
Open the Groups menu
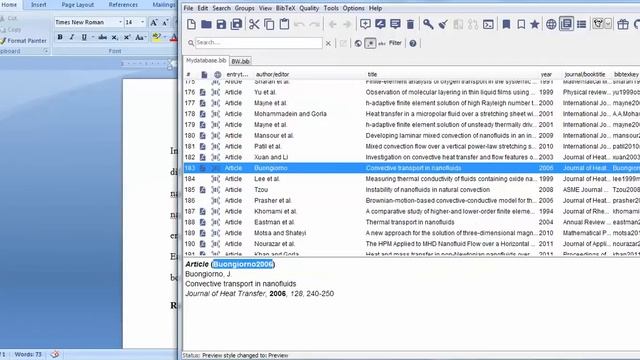click(x=244, y=8)
